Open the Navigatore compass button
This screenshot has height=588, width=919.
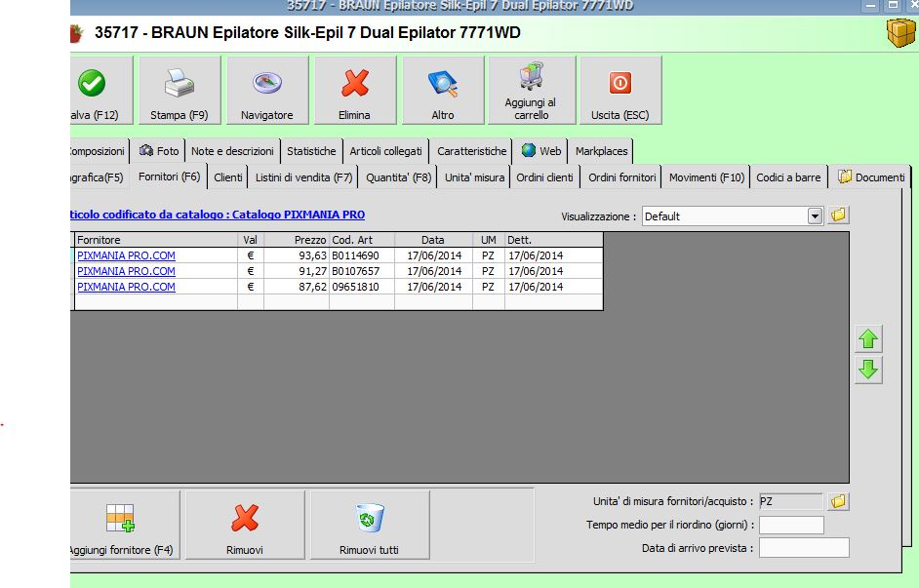(x=267, y=90)
